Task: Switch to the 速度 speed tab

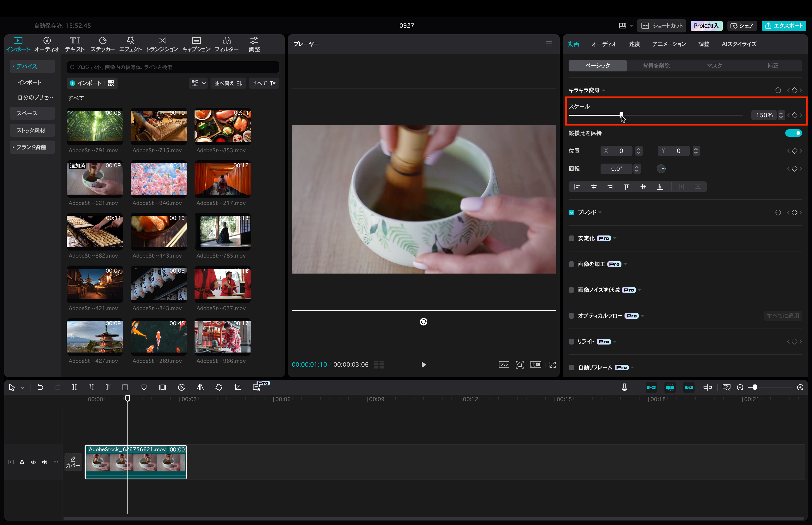Action: tap(634, 44)
